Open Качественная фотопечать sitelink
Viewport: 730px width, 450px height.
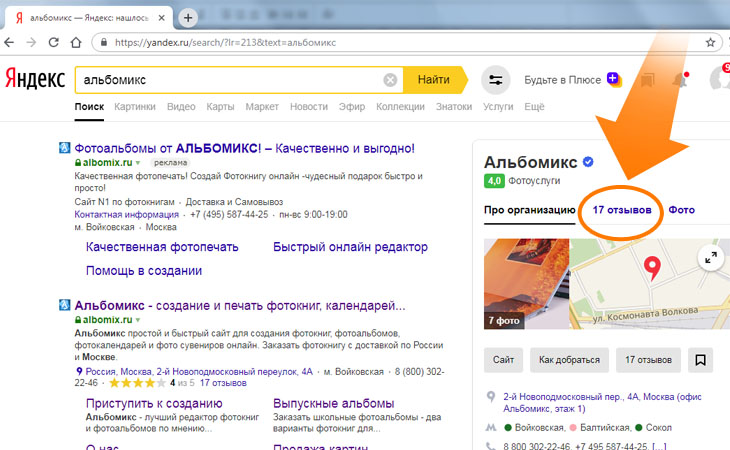tap(162, 247)
